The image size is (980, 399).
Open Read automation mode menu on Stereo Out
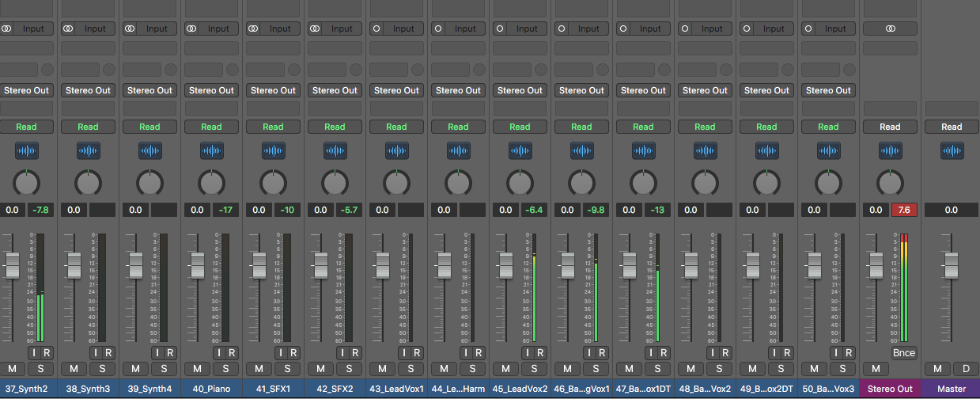pos(890,127)
